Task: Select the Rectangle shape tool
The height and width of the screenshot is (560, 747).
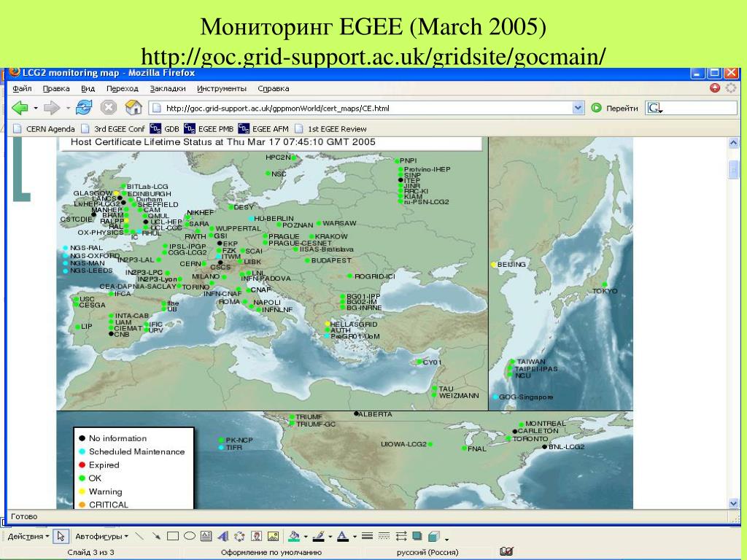Action: pos(173,536)
